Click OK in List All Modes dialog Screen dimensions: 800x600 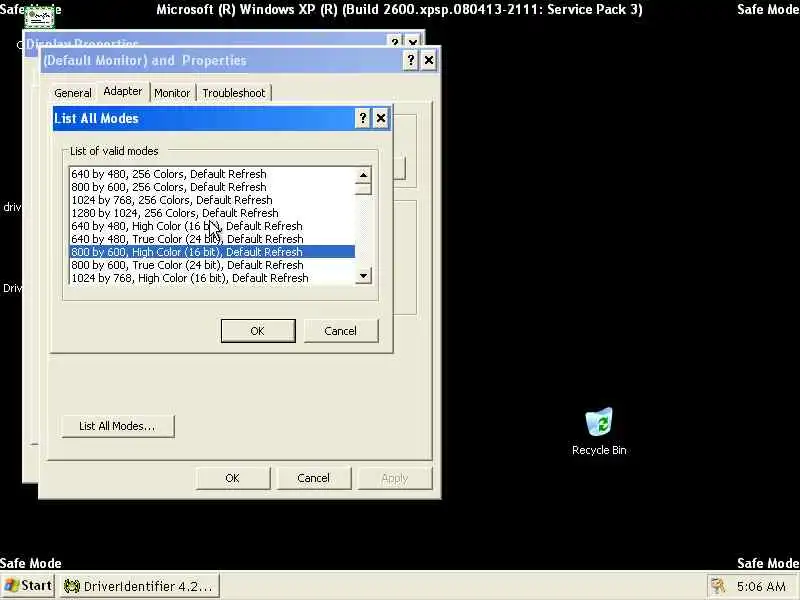coord(258,331)
